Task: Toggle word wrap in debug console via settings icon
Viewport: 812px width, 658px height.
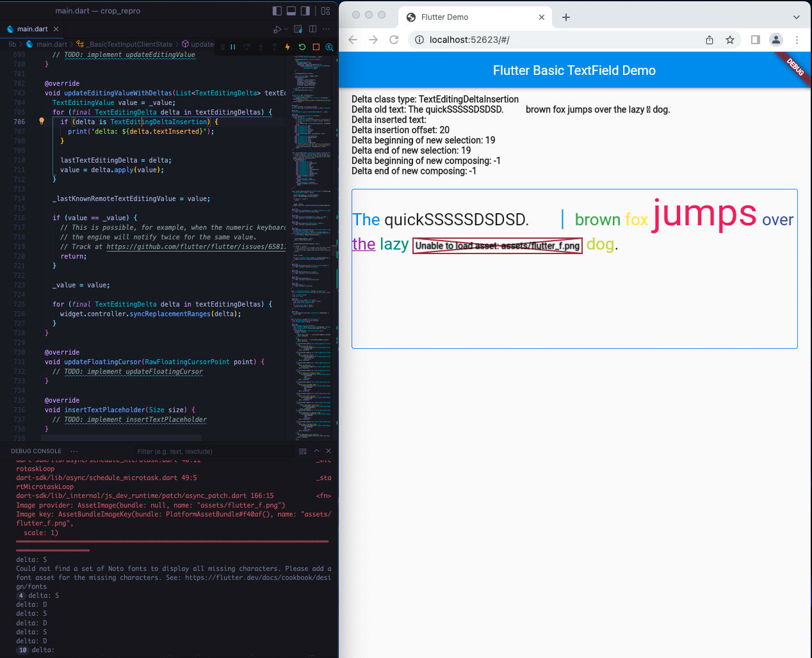Action: tap(302, 451)
